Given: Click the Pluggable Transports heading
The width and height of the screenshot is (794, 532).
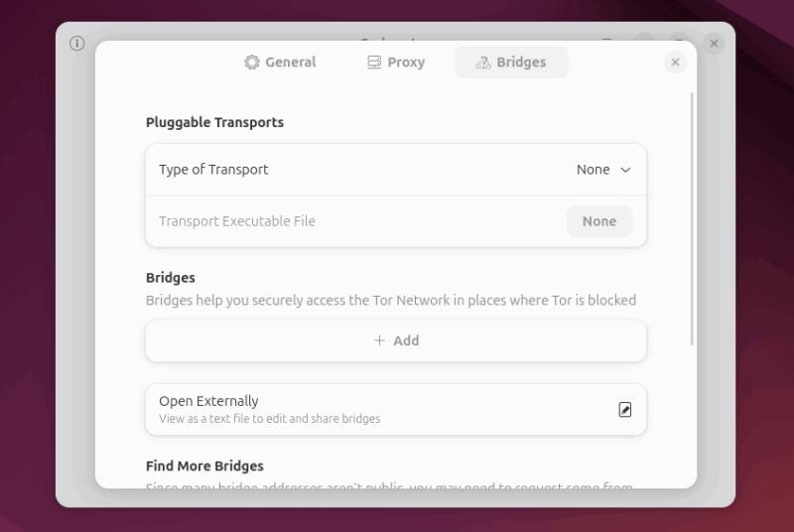Looking at the screenshot, I should [x=214, y=122].
